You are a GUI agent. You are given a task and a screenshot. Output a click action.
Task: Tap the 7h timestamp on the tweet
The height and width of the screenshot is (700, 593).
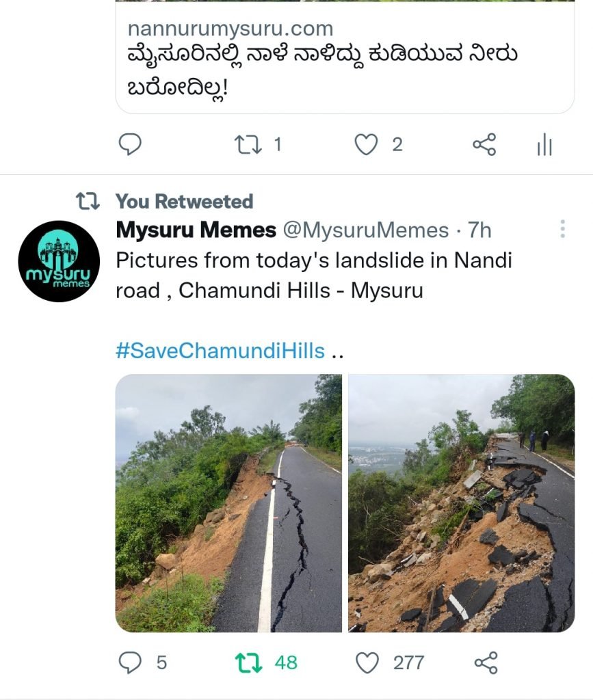[479, 231]
